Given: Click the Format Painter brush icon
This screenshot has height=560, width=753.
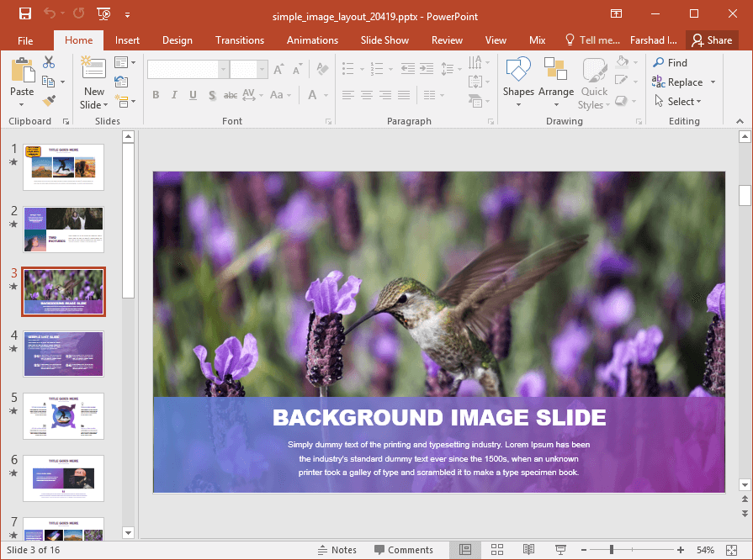Looking at the screenshot, I should coord(49,101).
